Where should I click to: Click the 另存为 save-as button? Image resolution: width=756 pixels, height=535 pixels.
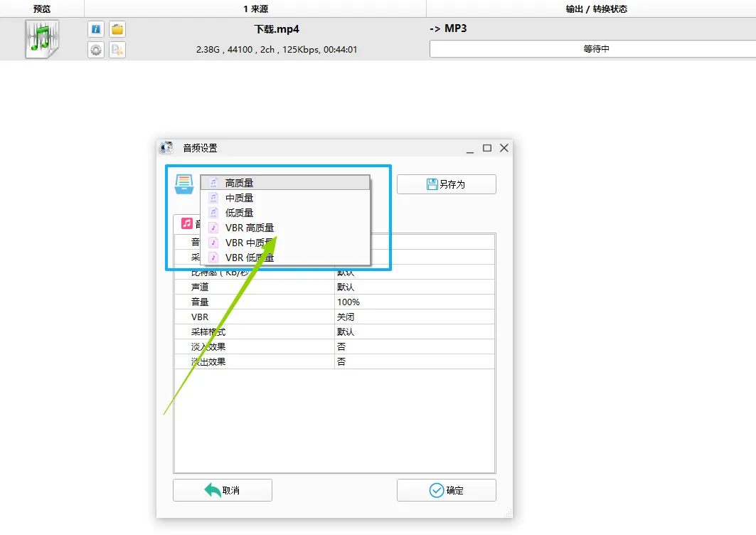tap(447, 184)
